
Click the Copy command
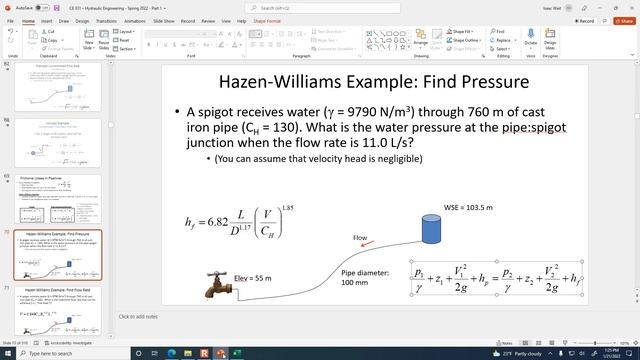click(x=50, y=40)
